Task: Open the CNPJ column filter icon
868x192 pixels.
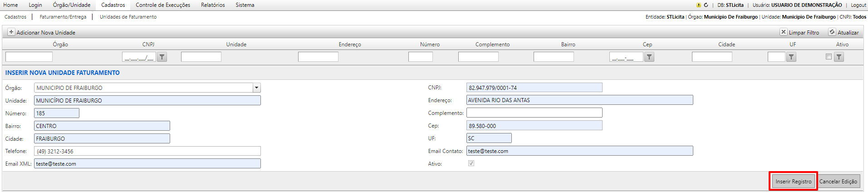Action: click(x=162, y=57)
